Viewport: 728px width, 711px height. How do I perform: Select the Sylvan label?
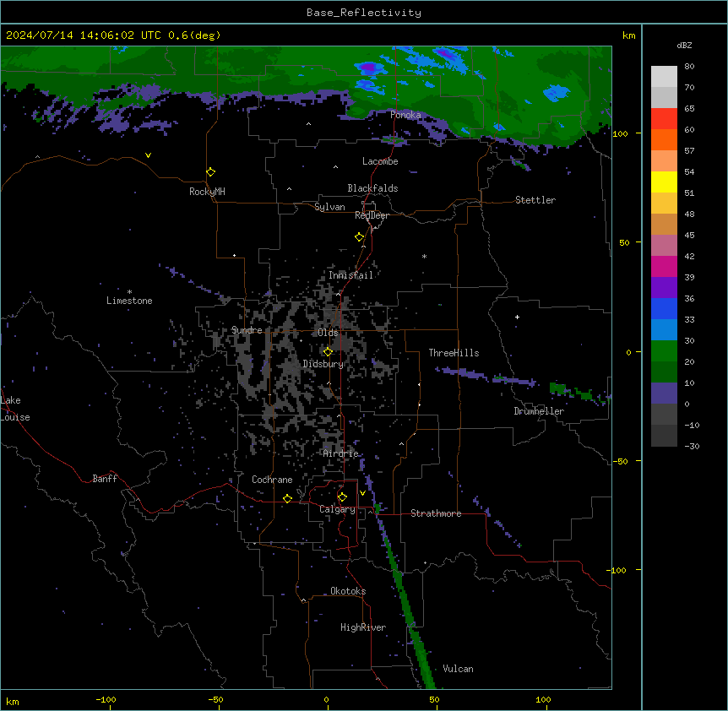329,207
